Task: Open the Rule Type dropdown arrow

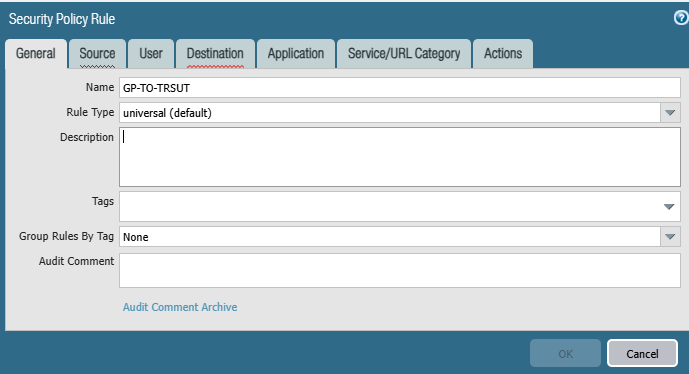Action: click(x=670, y=113)
